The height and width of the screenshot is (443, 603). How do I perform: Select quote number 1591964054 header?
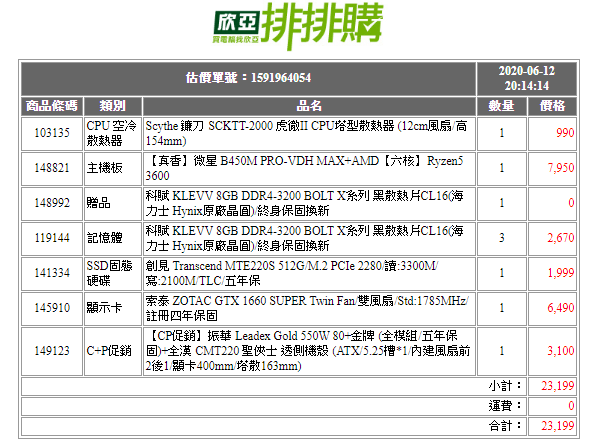click(248, 78)
